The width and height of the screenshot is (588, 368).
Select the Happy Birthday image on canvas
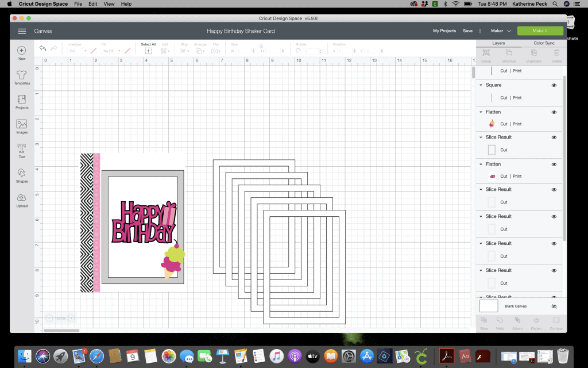144,223
